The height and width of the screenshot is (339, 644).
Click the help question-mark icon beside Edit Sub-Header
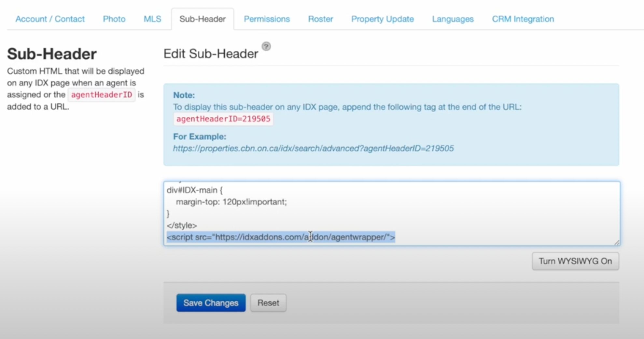coord(266,47)
